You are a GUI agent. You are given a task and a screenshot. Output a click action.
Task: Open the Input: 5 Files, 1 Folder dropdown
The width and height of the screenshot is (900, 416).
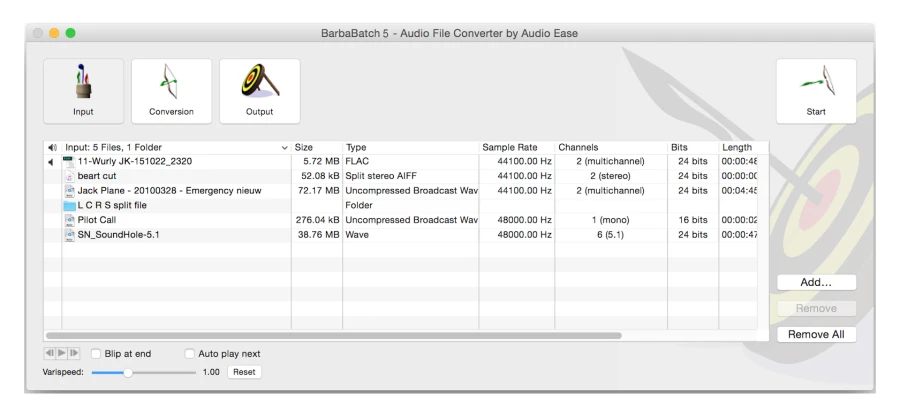176,147
